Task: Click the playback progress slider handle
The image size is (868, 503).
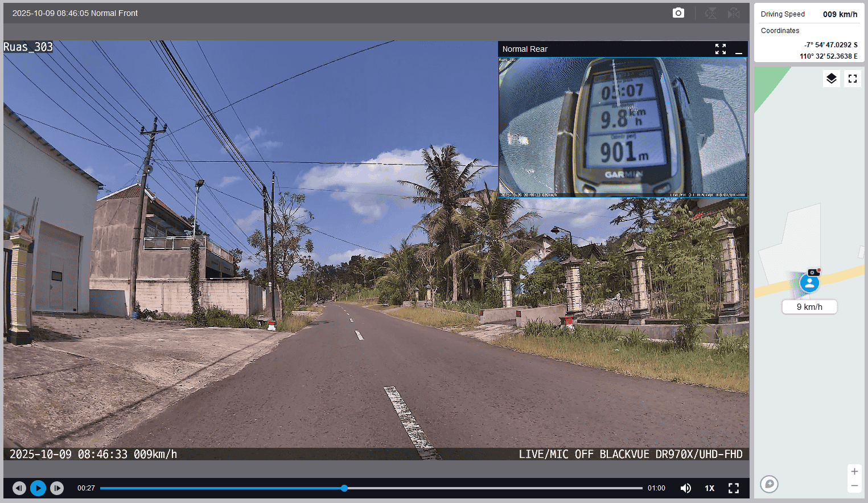Action: pos(344,488)
